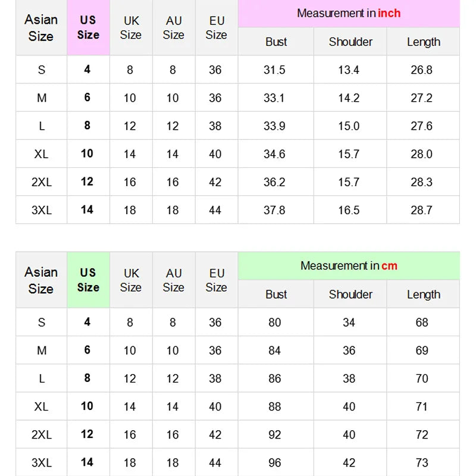476x476 pixels.
Task: Select the Measurement in cm header
Action: (x=349, y=265)
